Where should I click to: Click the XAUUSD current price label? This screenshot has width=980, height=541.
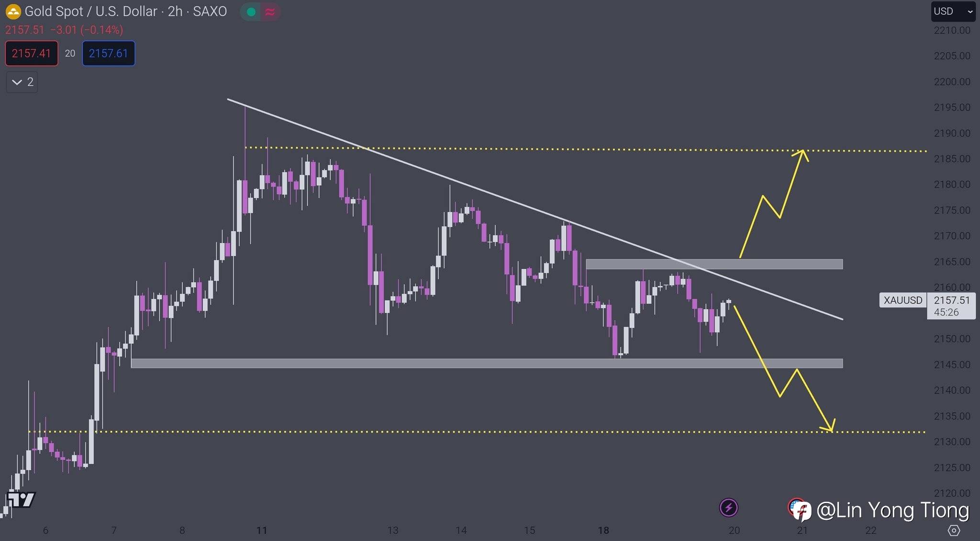(x=902, y=300)
